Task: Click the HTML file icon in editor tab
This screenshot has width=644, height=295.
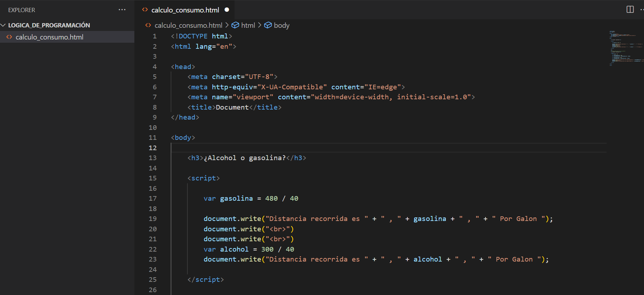Action: 145,10
